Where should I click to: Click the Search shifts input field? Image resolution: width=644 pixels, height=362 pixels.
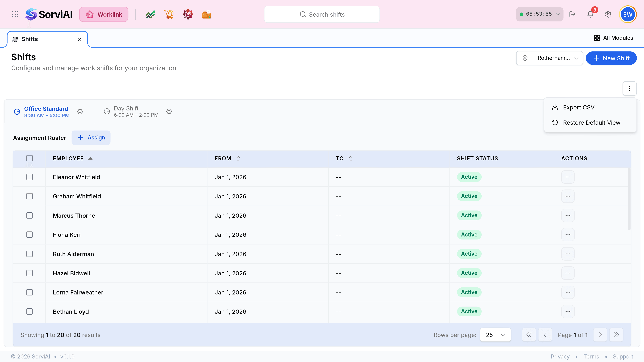point(322,14)
